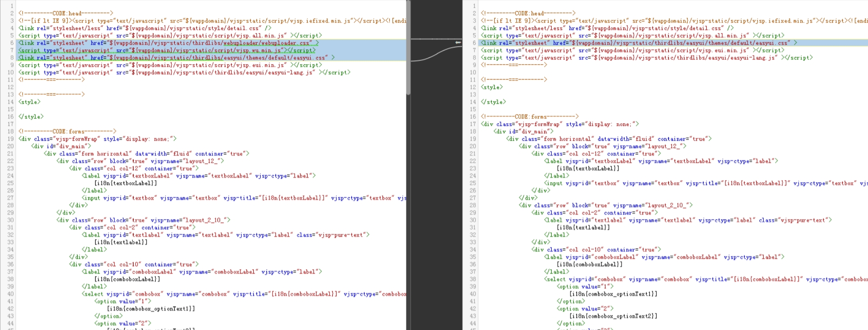Click the merge arrow icon between the panes
Image resolution: width=868 pixels, height=330 pixels.
(x=458, y=42)
